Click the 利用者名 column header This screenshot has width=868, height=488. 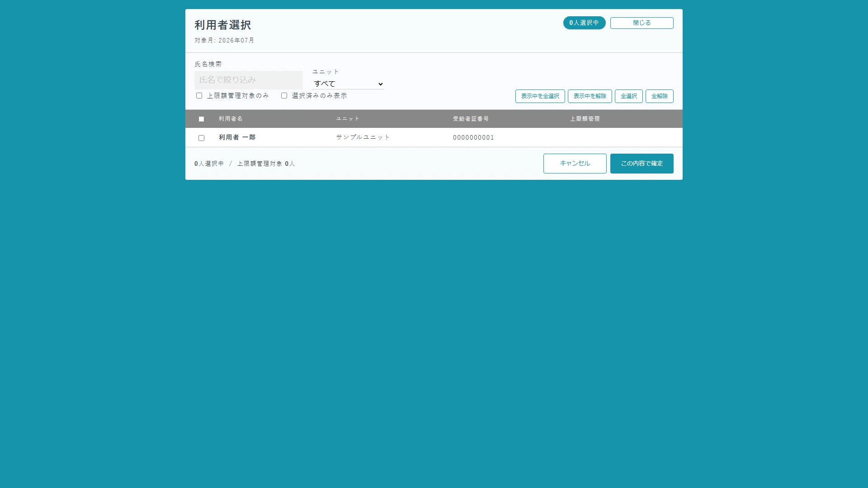[x=231, y=119]
